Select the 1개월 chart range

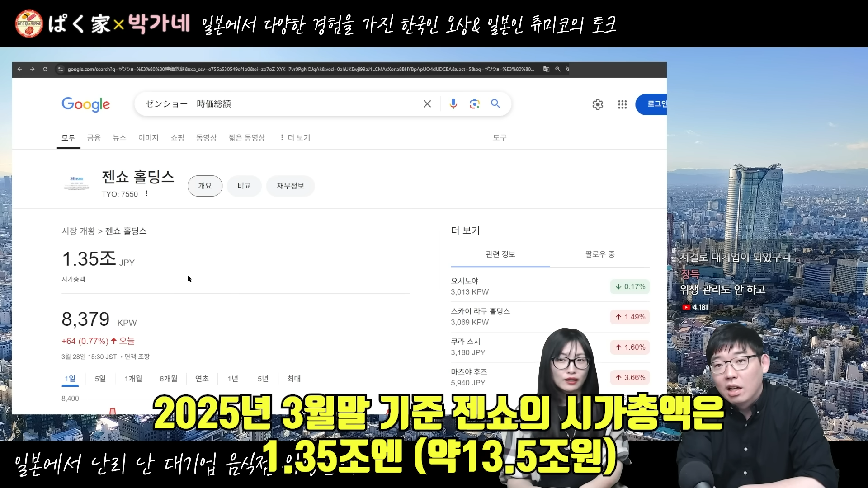point(133,379)
